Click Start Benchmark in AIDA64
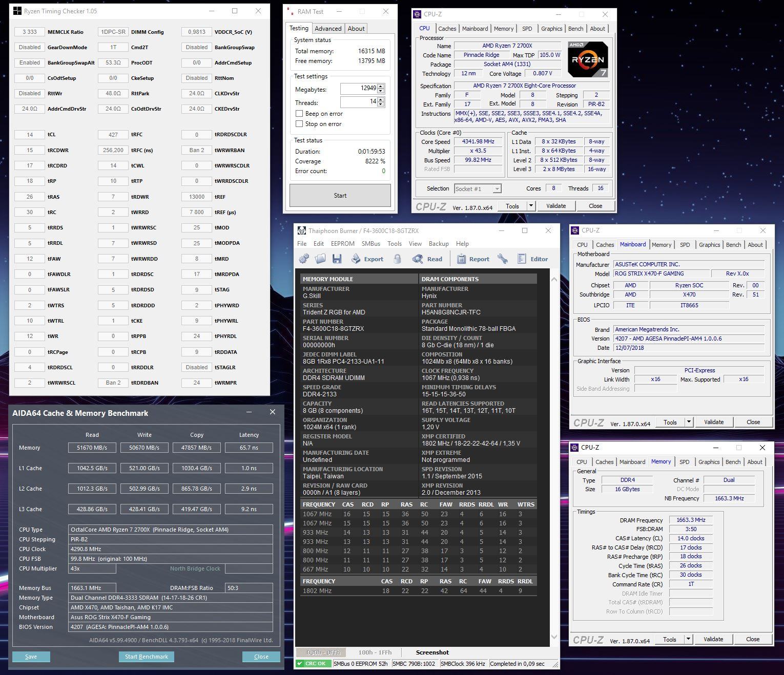784x675 pixels. click(147, 657)
